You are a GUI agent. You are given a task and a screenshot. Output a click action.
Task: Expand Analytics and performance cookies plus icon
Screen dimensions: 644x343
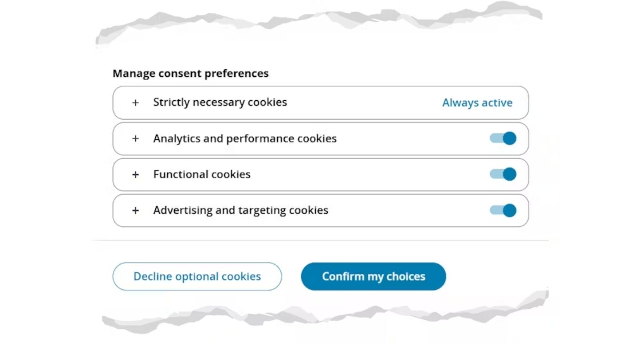coord(135,138)
